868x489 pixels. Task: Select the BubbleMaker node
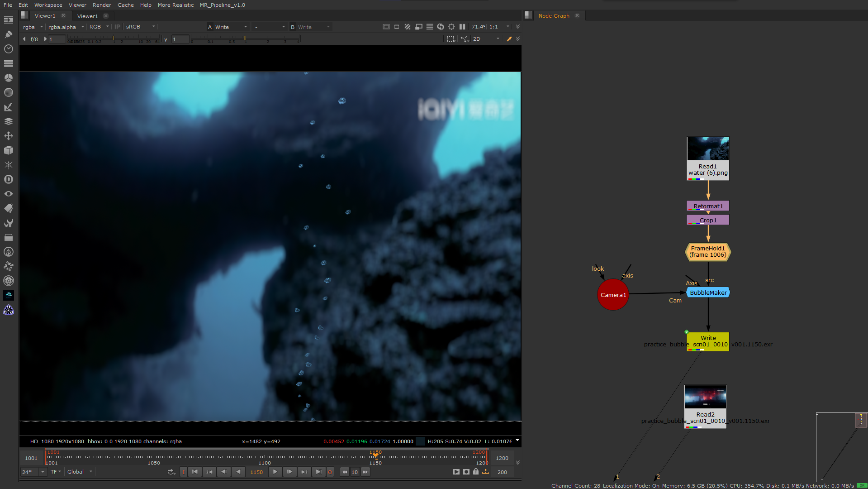click(708, 293)
